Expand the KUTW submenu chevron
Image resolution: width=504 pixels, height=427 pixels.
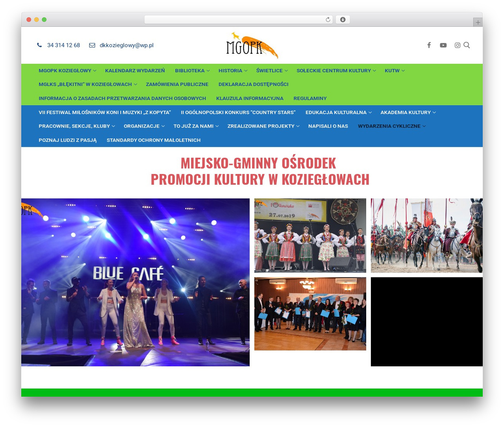(403, 71)
